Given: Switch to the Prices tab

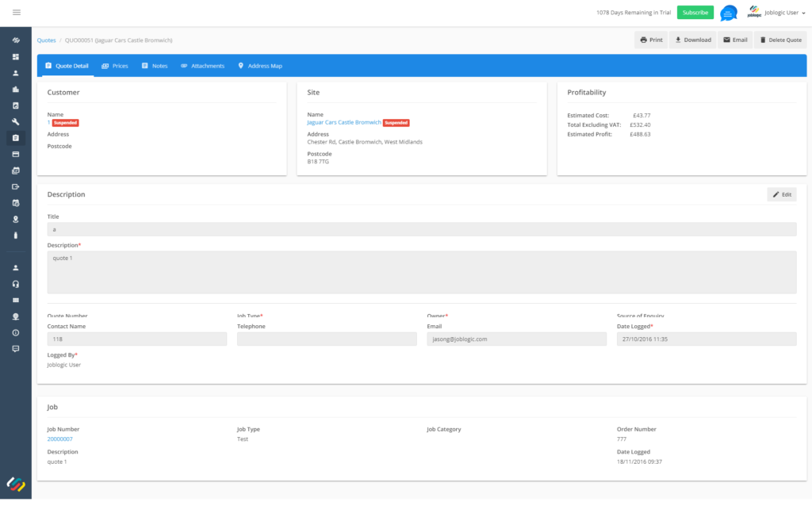Looking at the screenshot, I should 115,66.
